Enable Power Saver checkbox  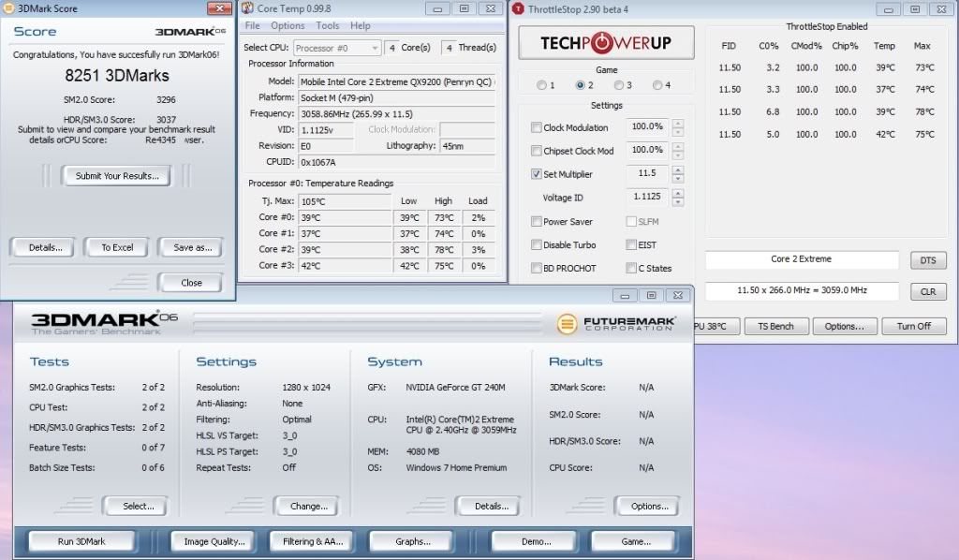point(537,221)
